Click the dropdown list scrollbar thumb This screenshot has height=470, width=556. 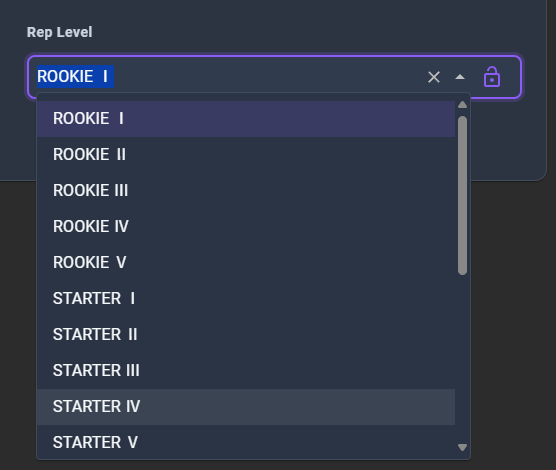coord(462,195)
